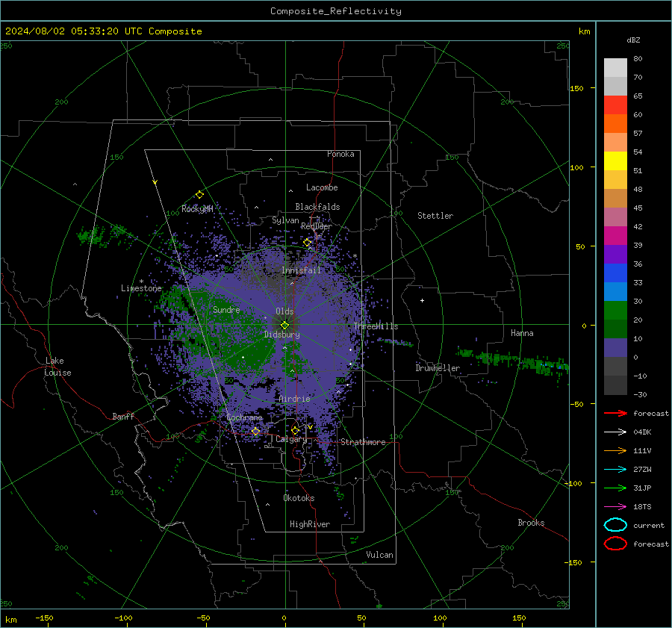Click the RedDeer city label
The height and width of the screenshot is (628, 672).
[317, 226]
